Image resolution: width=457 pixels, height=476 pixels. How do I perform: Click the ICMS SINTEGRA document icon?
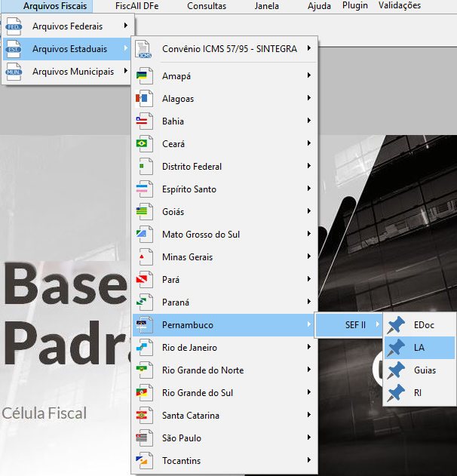[x=144, y=49]
